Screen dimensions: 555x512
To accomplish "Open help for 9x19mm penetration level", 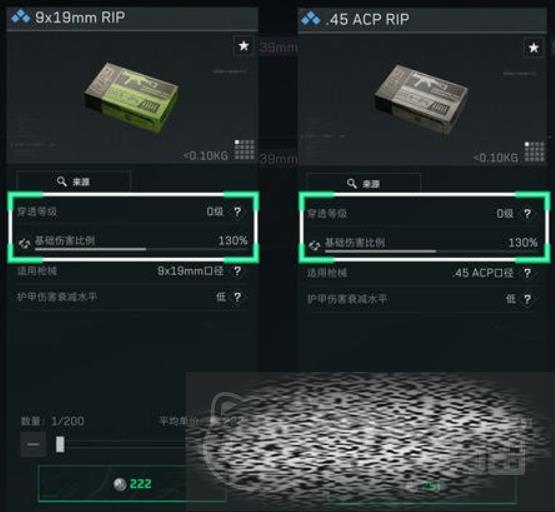I will (237, 212).
